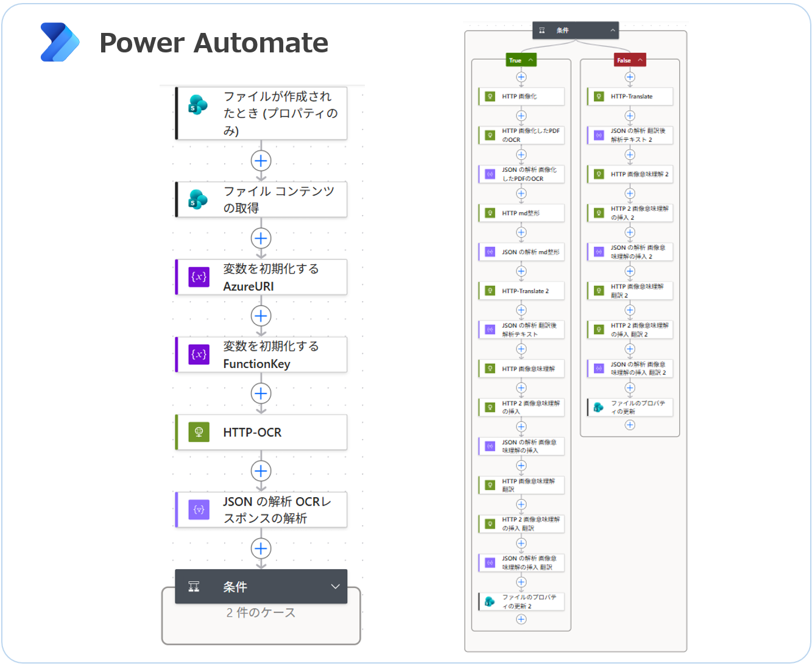Click SharePoint icon on False branch ファイルのプロパティの更新
This screenshot has width=812, height=666.
pos(599,407)
